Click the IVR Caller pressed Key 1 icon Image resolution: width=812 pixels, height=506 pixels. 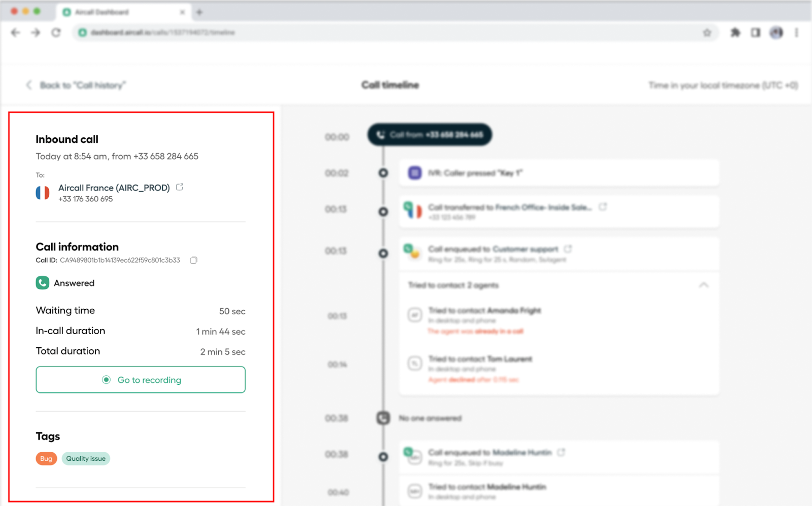(415, 173)
